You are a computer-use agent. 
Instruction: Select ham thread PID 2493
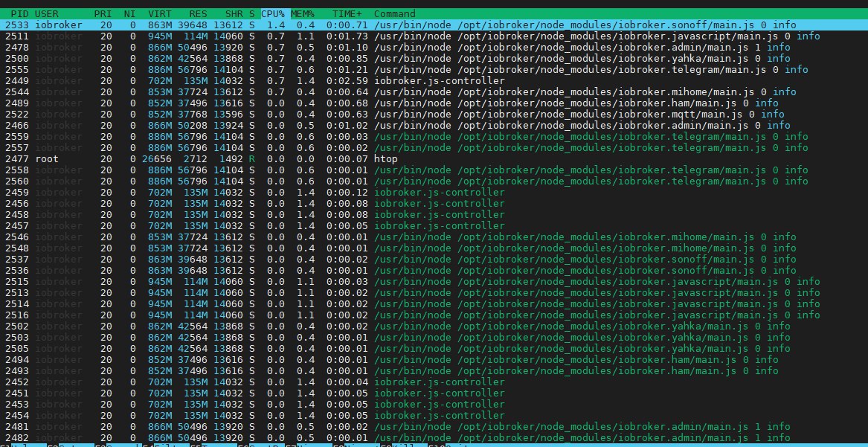[434, 370]
